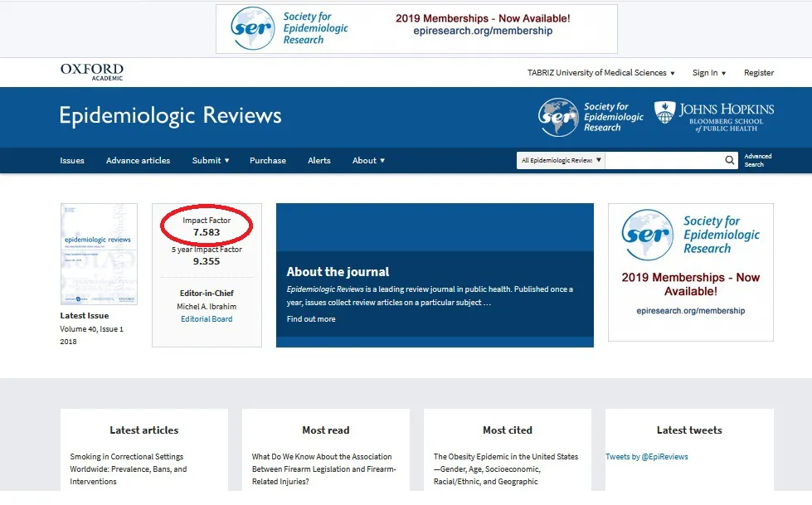
Task: Click the magnifying glass search icon
Action: coord(730,161)
